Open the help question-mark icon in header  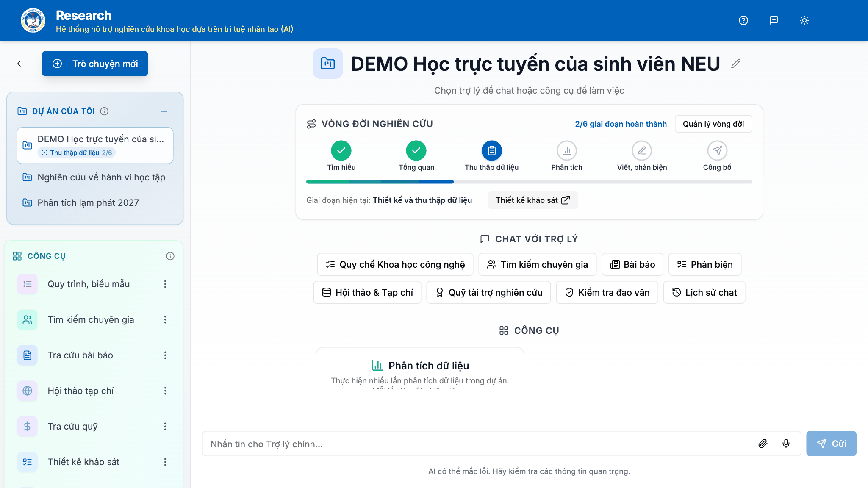click(743, 20)
